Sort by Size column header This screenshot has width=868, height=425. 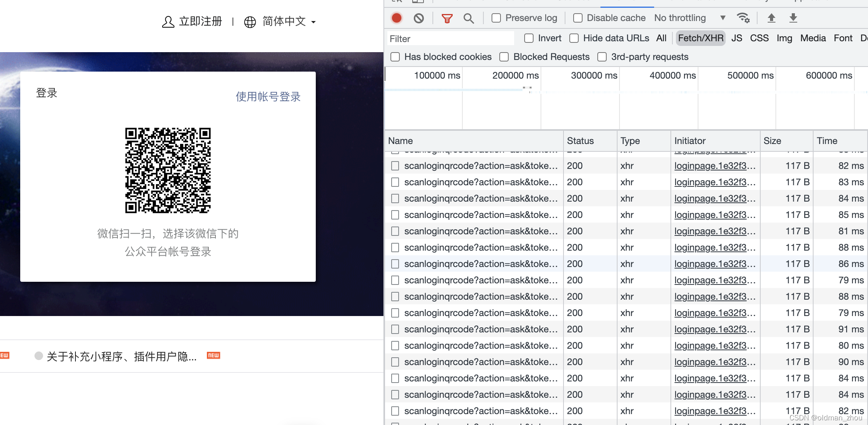pyautogui.click(x=786, y=141)
